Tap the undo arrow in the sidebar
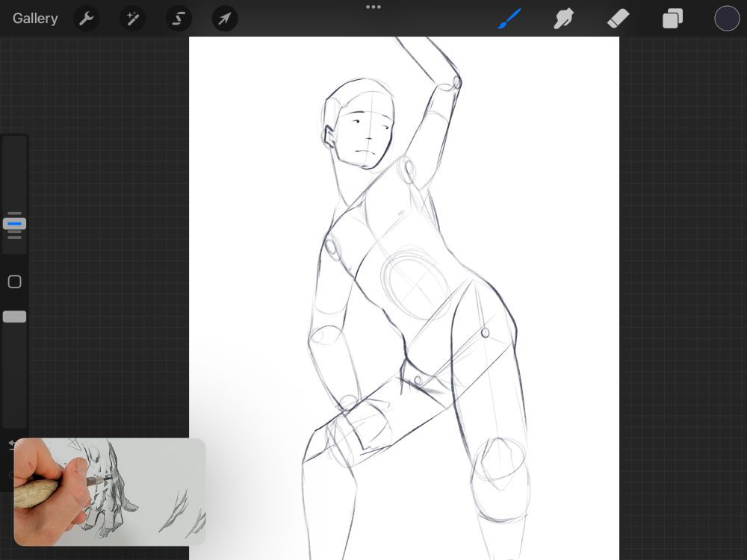 point(11,444)
